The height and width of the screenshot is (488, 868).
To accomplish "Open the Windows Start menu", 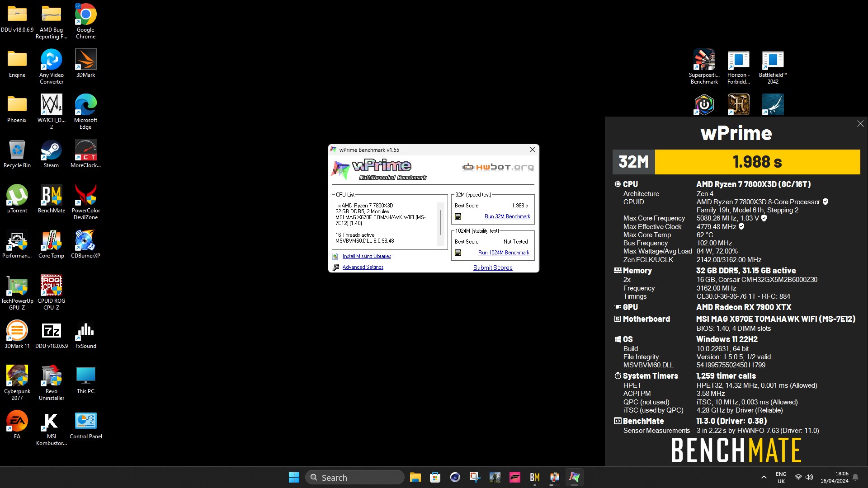I will click(294, 477).
